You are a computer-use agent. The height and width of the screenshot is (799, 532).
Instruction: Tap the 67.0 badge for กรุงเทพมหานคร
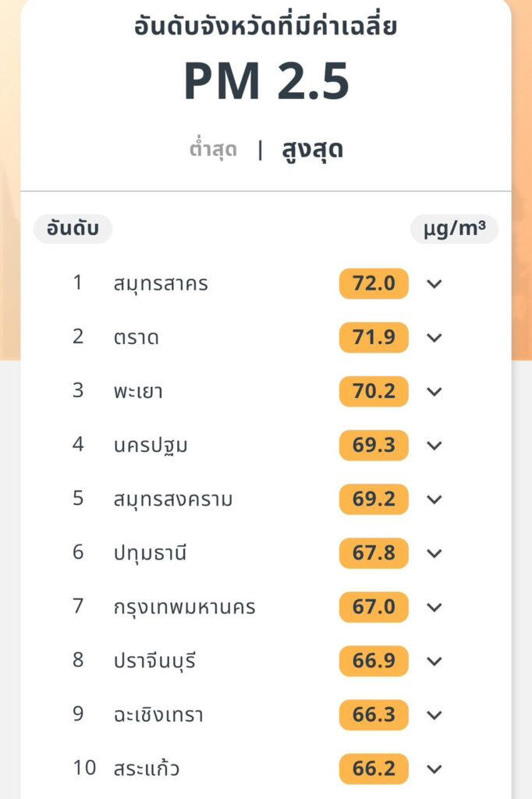click(x=373, y=607)
